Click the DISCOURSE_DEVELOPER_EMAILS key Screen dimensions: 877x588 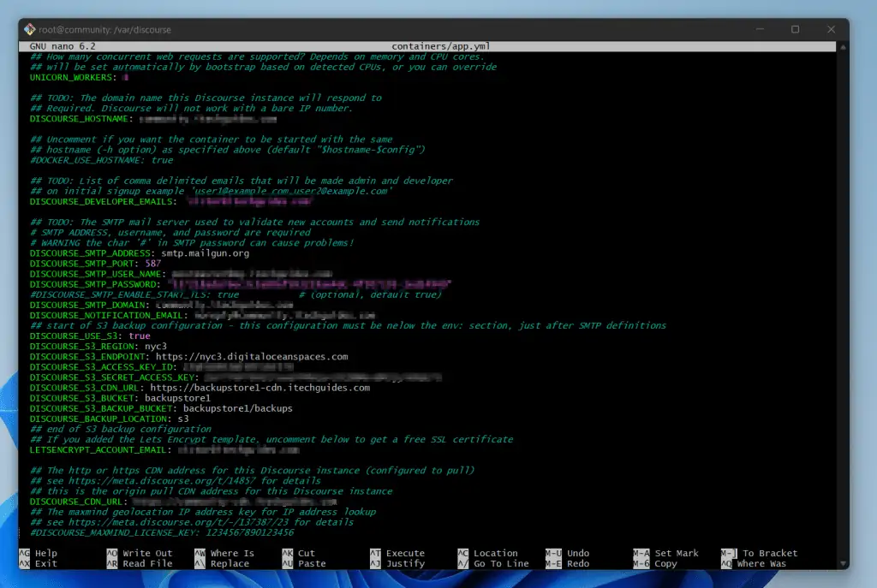coord(101,202)
